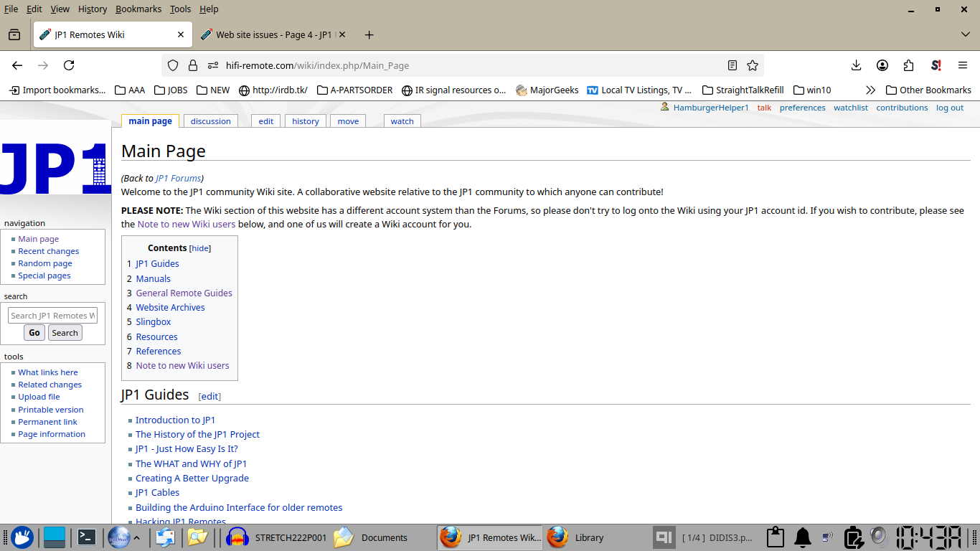
Task: Toggle reader view in the address bar
Action: 732,65
